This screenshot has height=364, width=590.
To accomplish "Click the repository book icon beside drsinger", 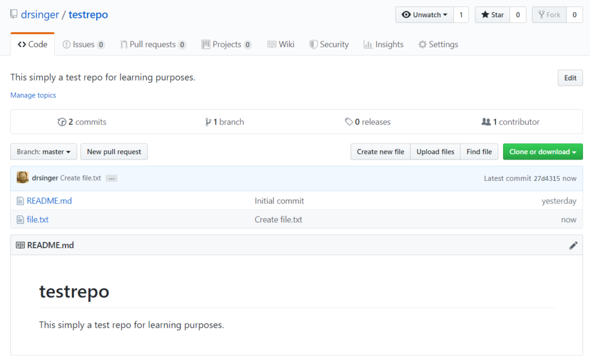I will [13, 14].
